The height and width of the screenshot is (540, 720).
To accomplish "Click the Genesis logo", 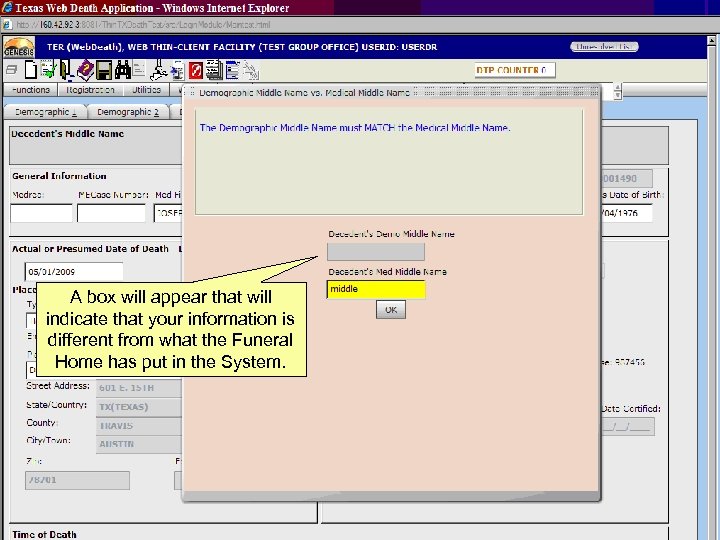I will [x=19, y=47].
